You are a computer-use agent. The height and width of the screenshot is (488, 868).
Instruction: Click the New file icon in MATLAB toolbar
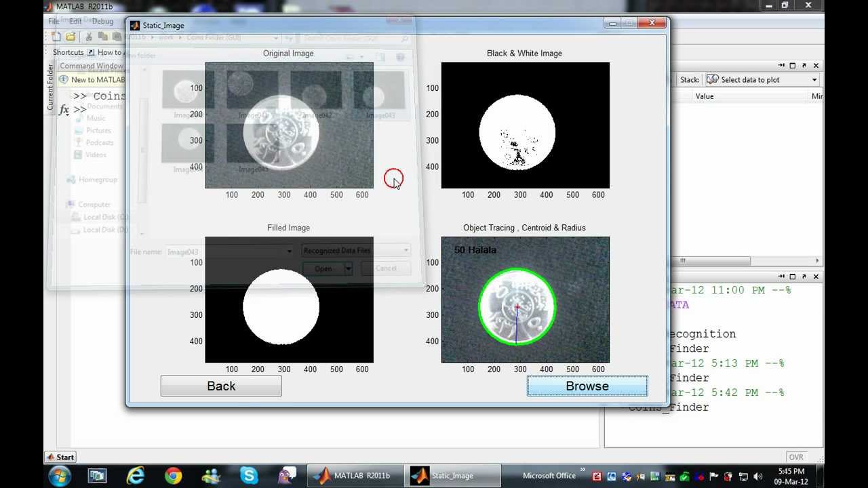point(56,37)
